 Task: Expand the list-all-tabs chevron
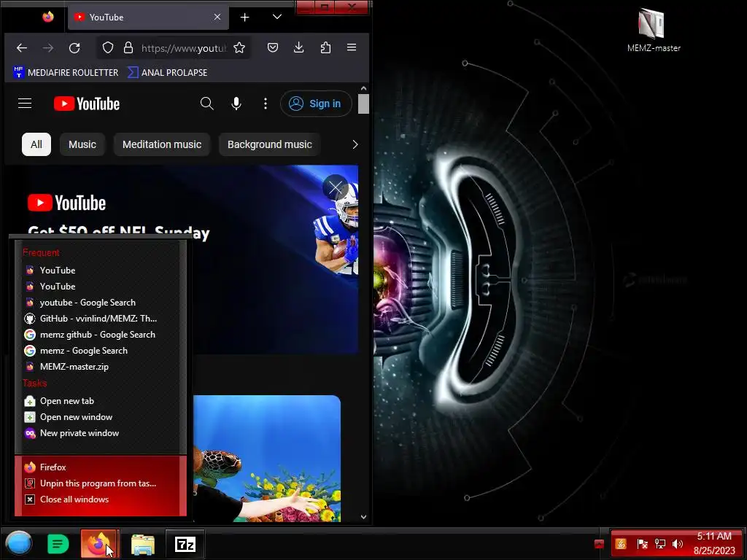coord(276,17)
